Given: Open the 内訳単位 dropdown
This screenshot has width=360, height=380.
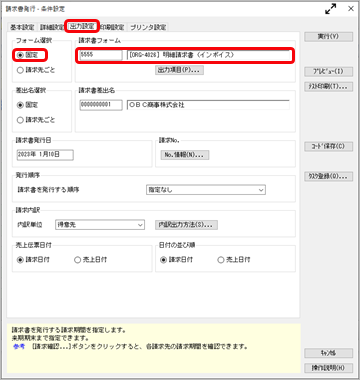Looking at the screenshot, I should [100, 225].
